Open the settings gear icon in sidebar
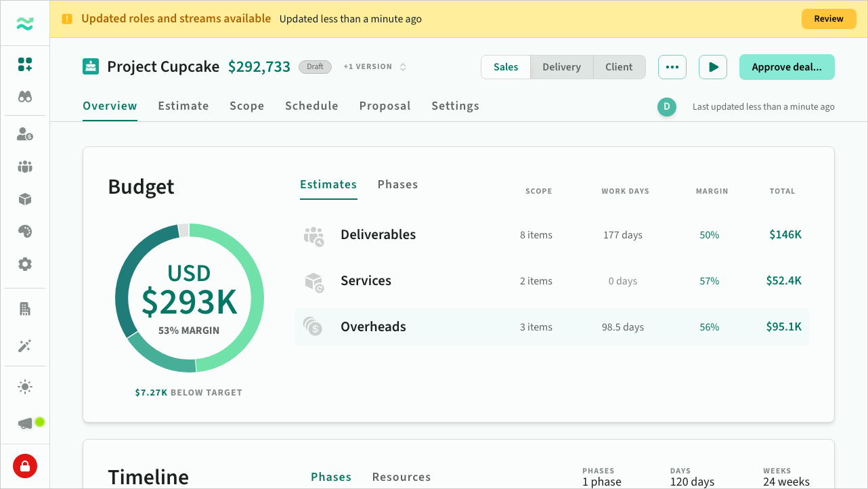This screenshot has height=489, width=868. coord(25,264)
